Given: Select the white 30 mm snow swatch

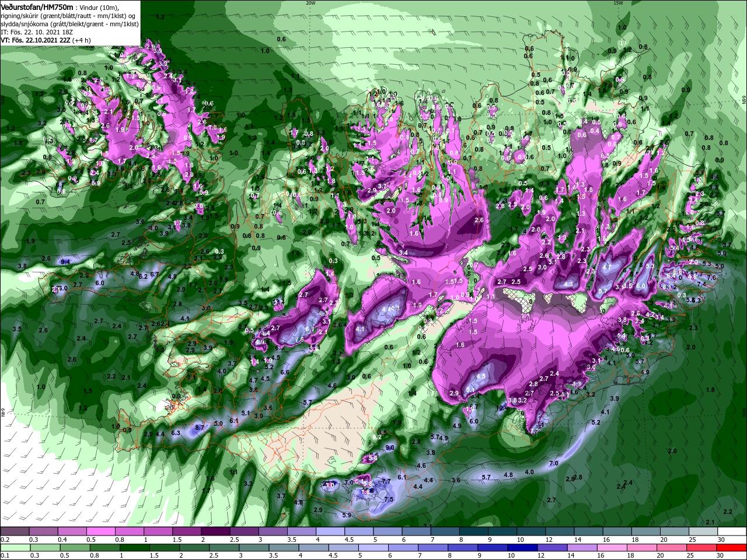Looking at the screenshot, I should [x=731, y=531].
